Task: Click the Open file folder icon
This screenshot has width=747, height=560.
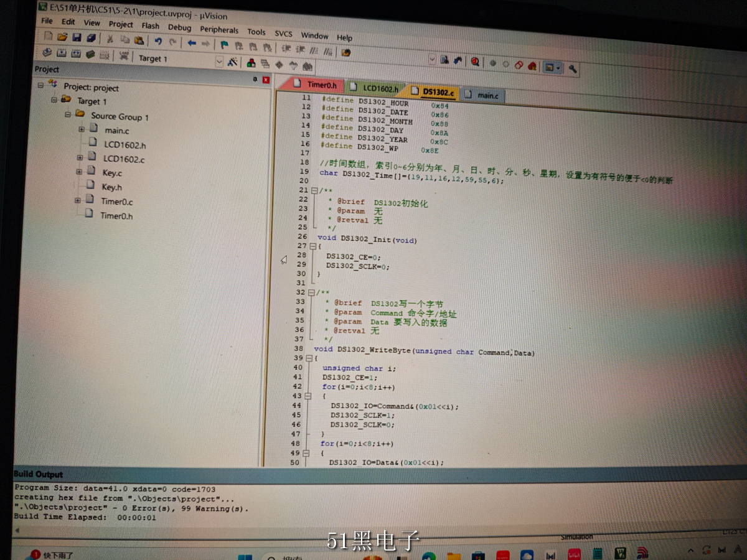Action: click(x=62, y=37)
